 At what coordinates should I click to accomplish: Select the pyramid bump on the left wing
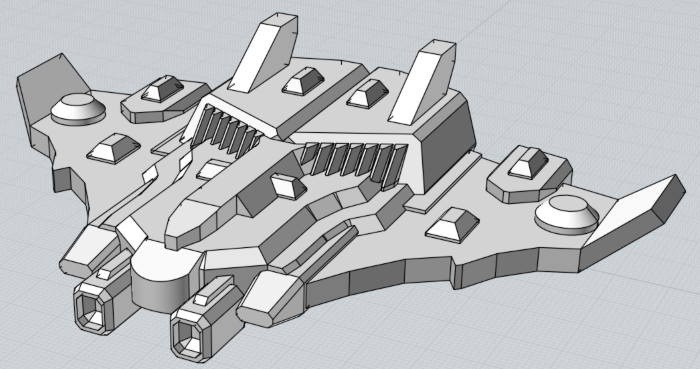114,148
